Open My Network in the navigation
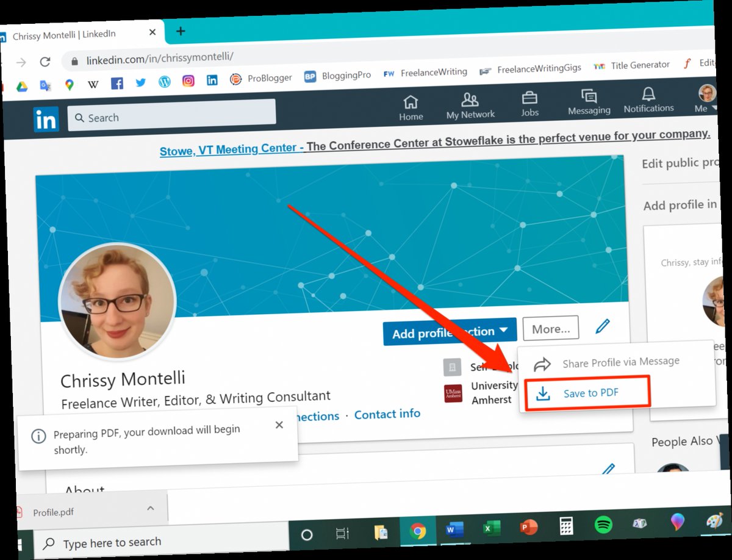Image resolution: width=732 pixels, height=560 pixels. (470, 101)
